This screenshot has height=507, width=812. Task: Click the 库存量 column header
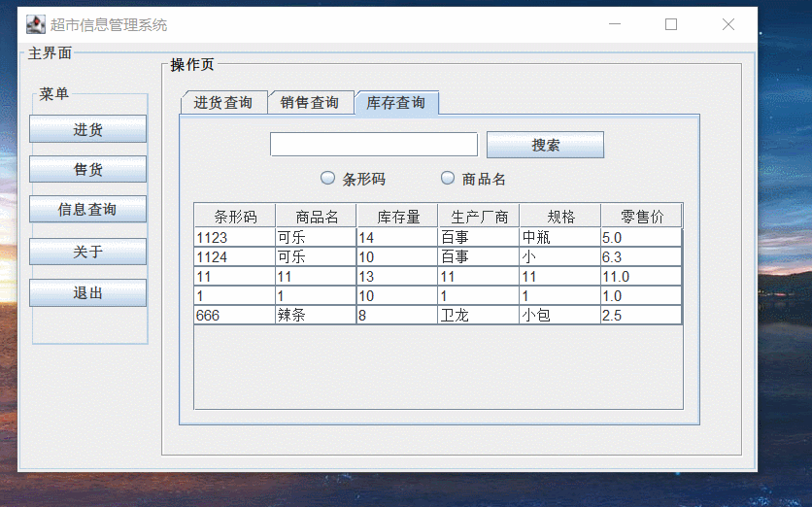tap(397, 216)
